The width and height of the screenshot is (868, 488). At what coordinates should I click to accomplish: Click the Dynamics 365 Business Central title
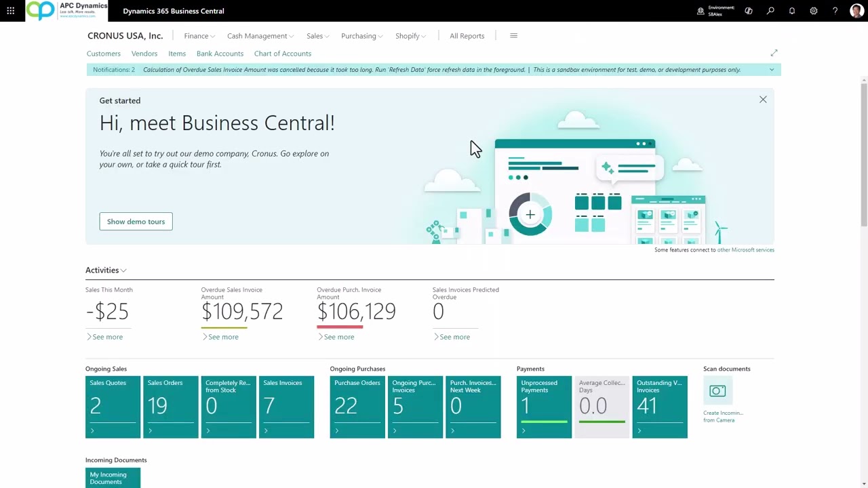tap(174, 11)
